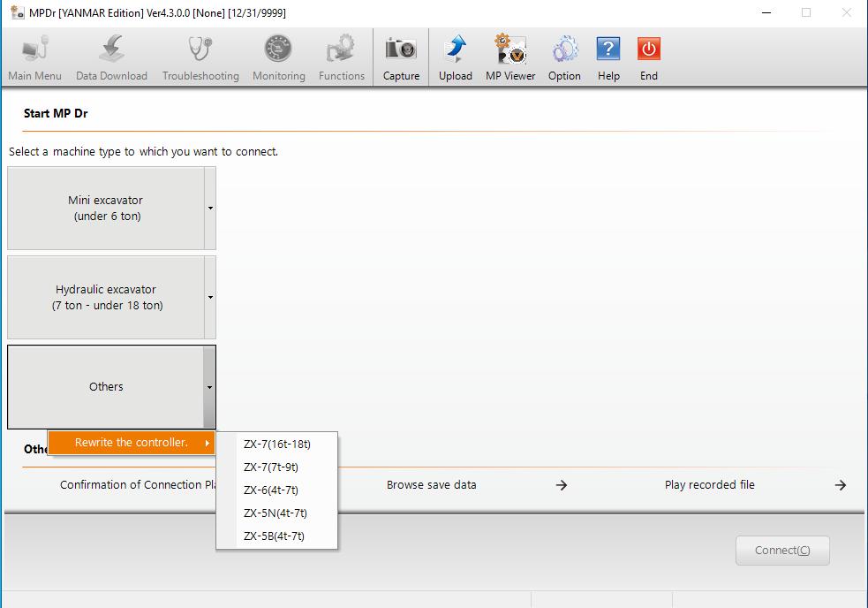Open Browse save data

431,484
